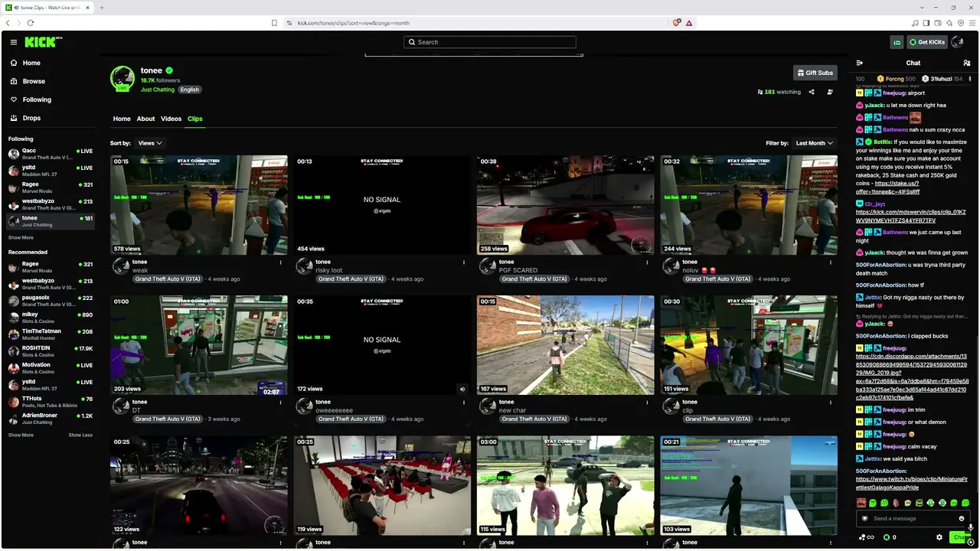Open options menu for the 'PGF SCARED' clip
Screen dimensions: 980x551
647,262
